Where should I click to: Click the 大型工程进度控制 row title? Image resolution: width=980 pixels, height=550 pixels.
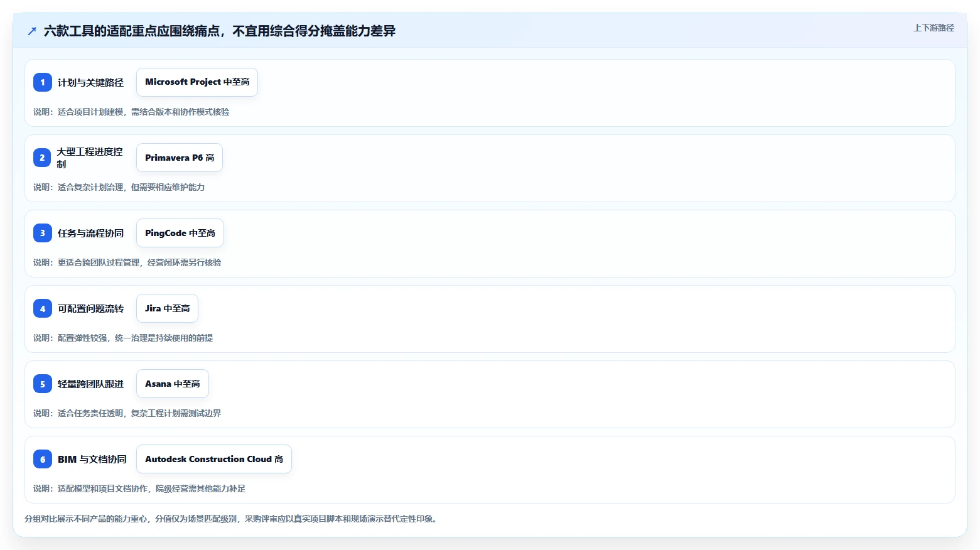tap(90, 158)
